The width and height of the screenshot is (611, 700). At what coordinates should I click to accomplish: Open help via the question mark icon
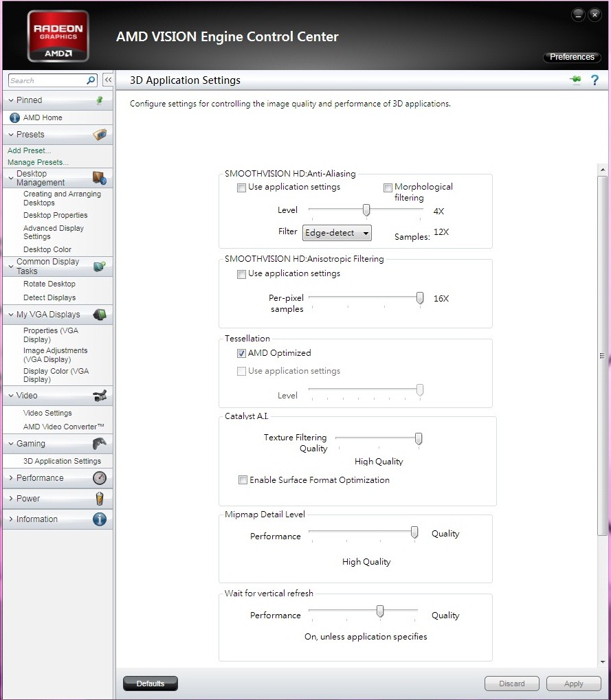tap(595, 80)
